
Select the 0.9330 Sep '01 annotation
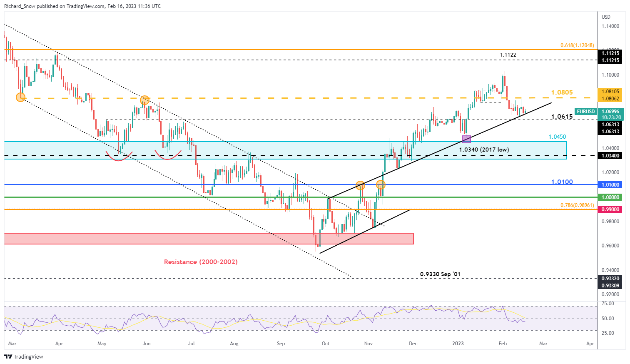click(440, 274)
